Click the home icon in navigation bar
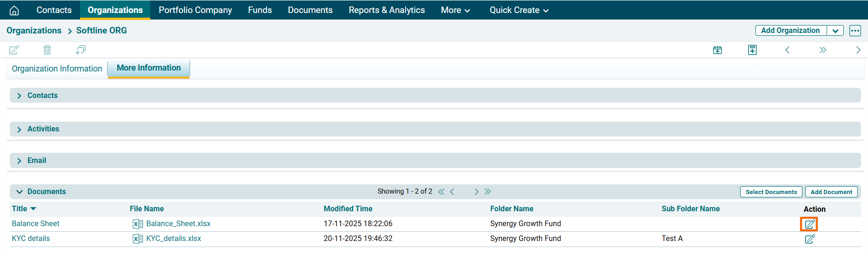 click(x=14, y=10)
